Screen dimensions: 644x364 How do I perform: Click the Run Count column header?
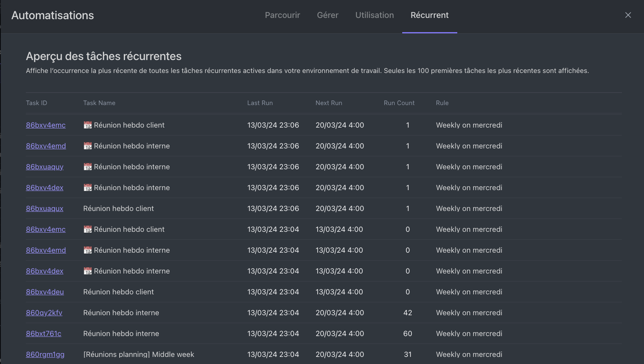click(x=399, y=103)
